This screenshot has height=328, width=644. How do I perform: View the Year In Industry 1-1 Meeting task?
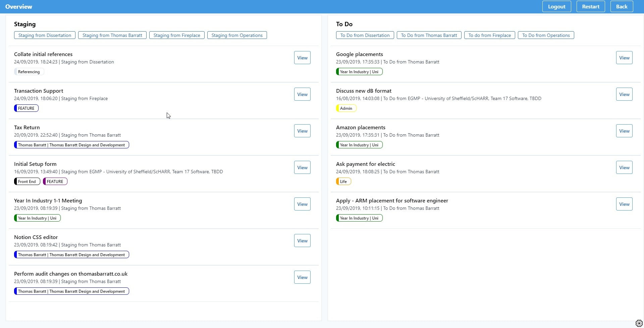pyautogui.click(x=302, y=204)
